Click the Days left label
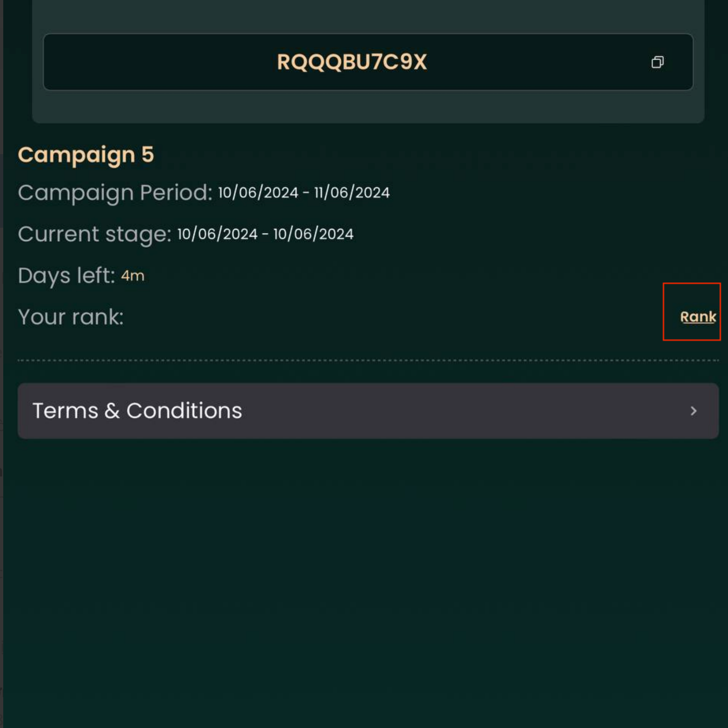Viewport: 728px width, 728px height. pos(67,276)
